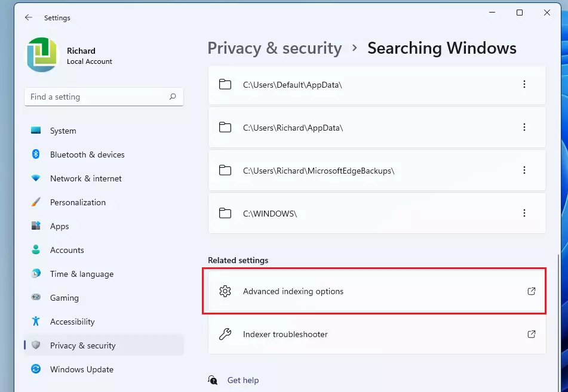Click the Find a setting search box

[x=104, y=97]
